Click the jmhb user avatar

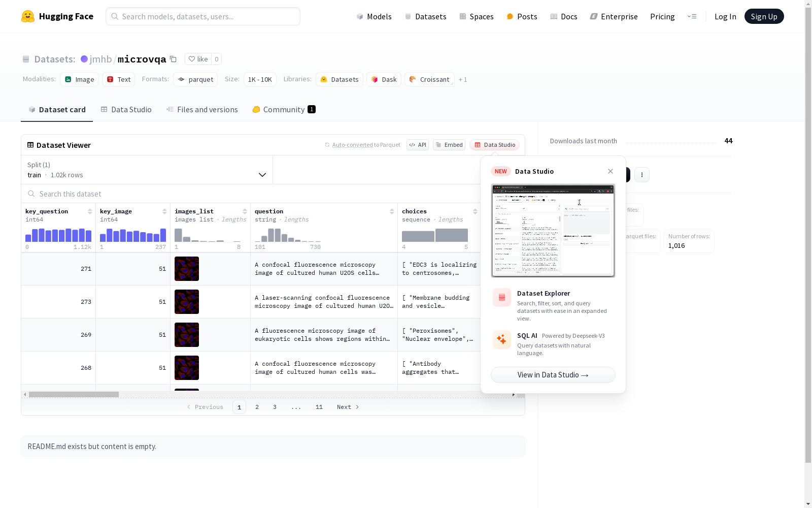tap(84, 59)
